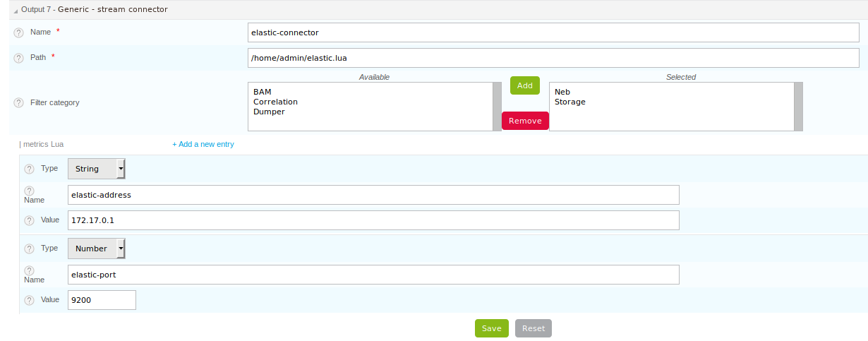Screen dimensions: 868x341
Task: Collapse the Output 7 stream connector section
Action: [16, 10]
